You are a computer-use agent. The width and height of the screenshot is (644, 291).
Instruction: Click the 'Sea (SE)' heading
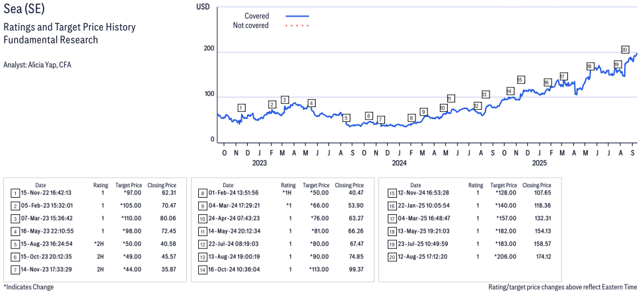(x=24, y=9)
